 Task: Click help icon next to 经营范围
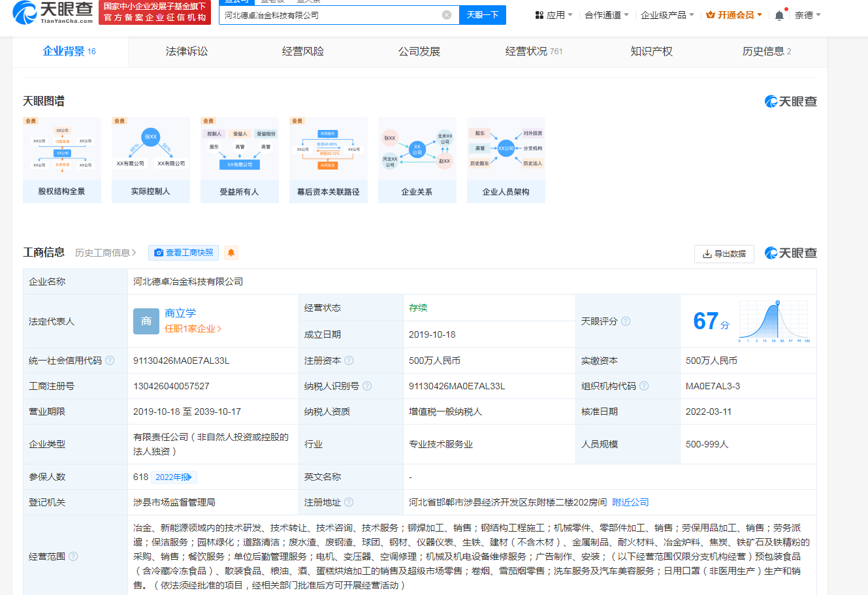click(x=73, y=556)
